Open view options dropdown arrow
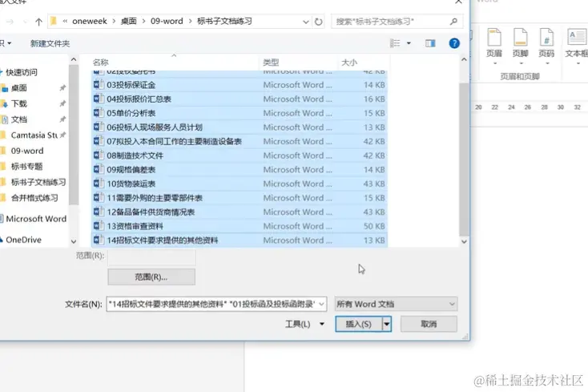The height and width of the screenshot is (392, 588). coord(409,43)
